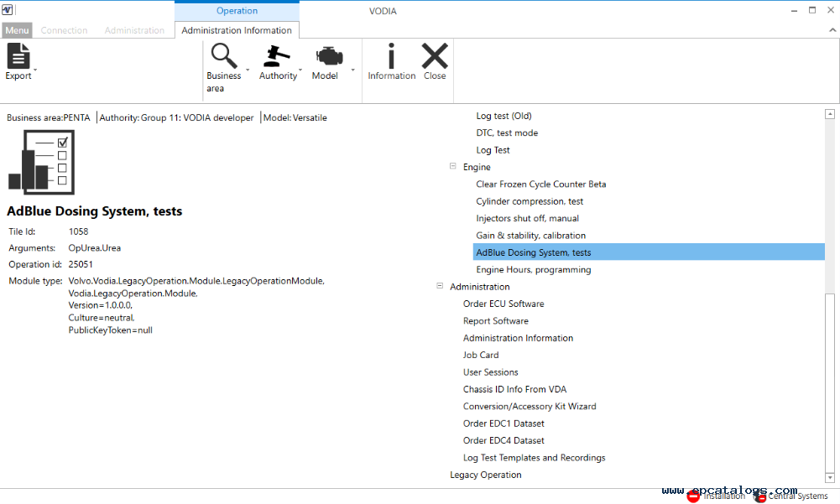Select Cylinder compression, test
The height and width of the screenshot is (504, 840).
[x=530, y=201]
